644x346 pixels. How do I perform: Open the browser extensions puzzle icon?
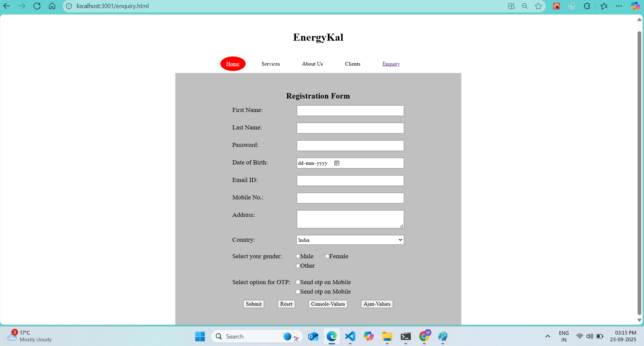coord(587,6)
